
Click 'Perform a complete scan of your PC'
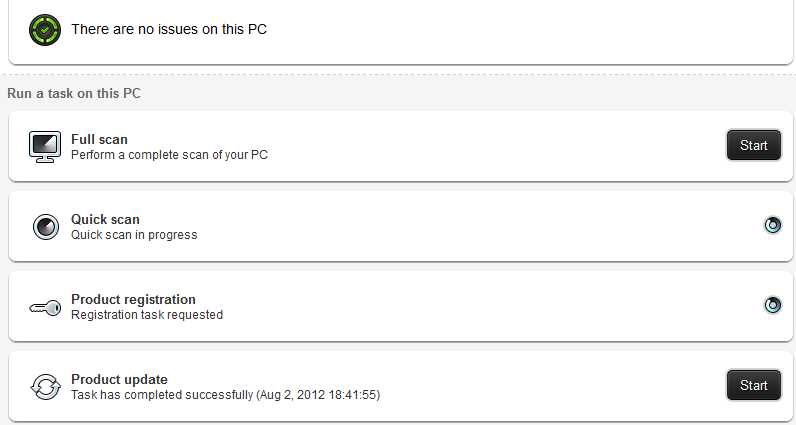169,155
